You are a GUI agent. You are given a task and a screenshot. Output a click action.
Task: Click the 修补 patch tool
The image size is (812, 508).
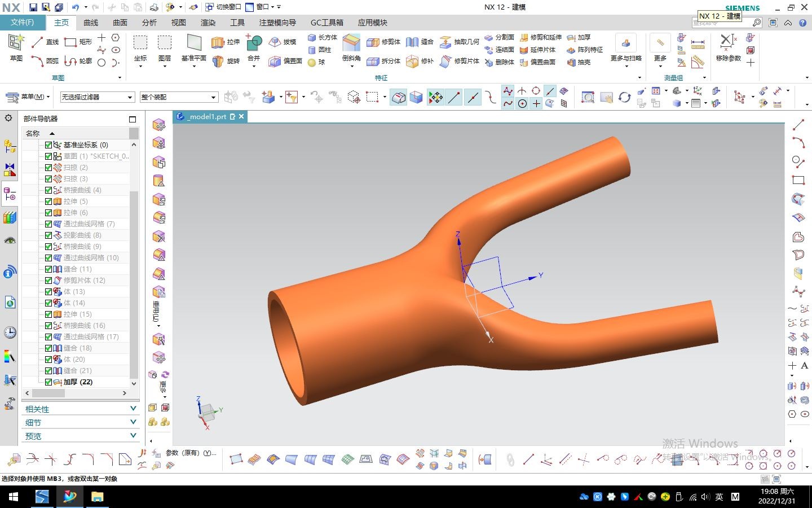420,61
